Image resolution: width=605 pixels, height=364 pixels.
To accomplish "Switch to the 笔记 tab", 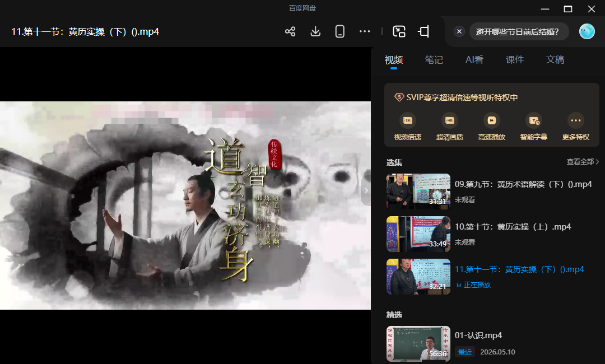I will pos(434,60).
